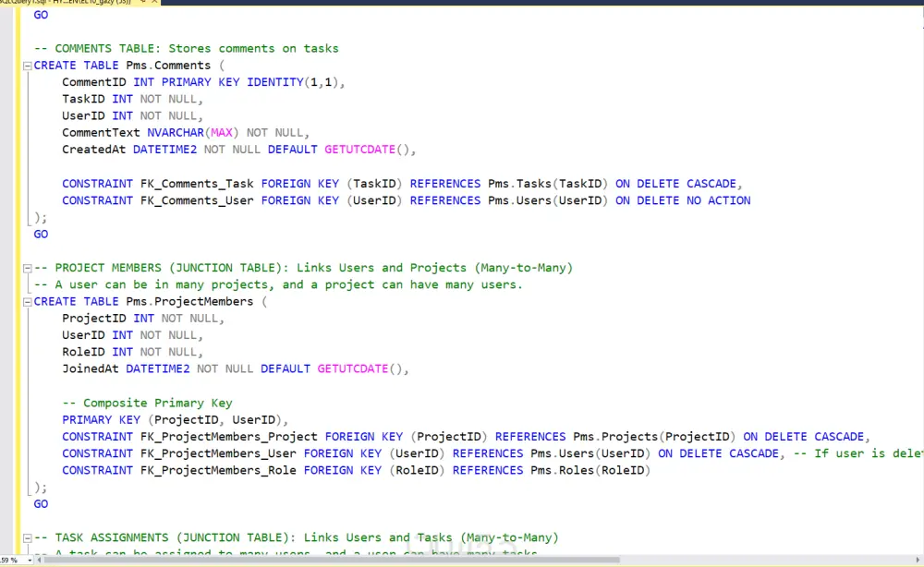Click the 'FK_Comments_User' constraint name
This screenshot has width=924, height=567.
coord(197,200)
